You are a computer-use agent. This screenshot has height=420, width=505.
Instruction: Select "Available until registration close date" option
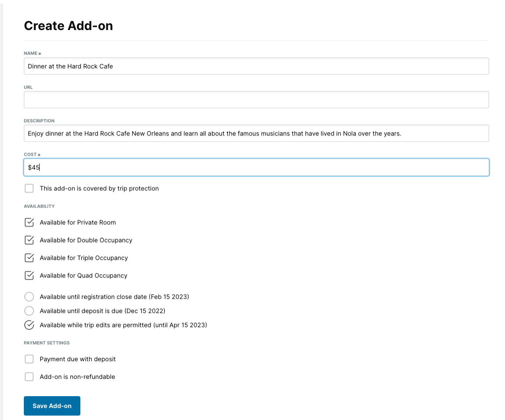pos(29,297)
